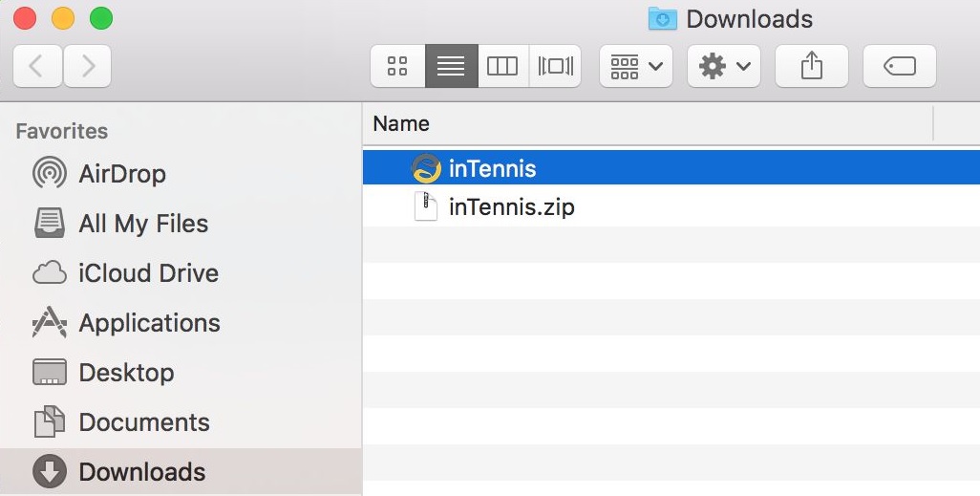The width and height of the screenshot is (980, 496).
Task: Switch to list view
Action: (451, 66)
